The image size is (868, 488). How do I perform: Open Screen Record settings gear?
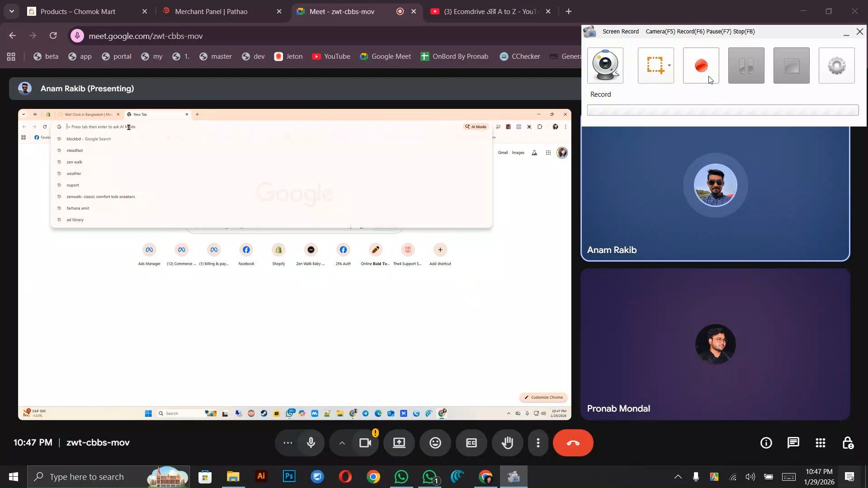pos(836,66)
